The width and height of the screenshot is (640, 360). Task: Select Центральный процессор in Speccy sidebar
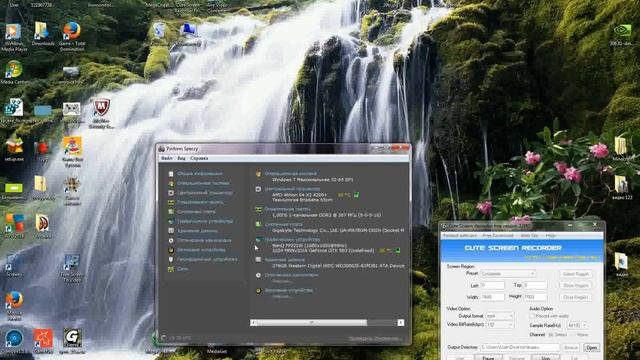click(x=205, y=193)
